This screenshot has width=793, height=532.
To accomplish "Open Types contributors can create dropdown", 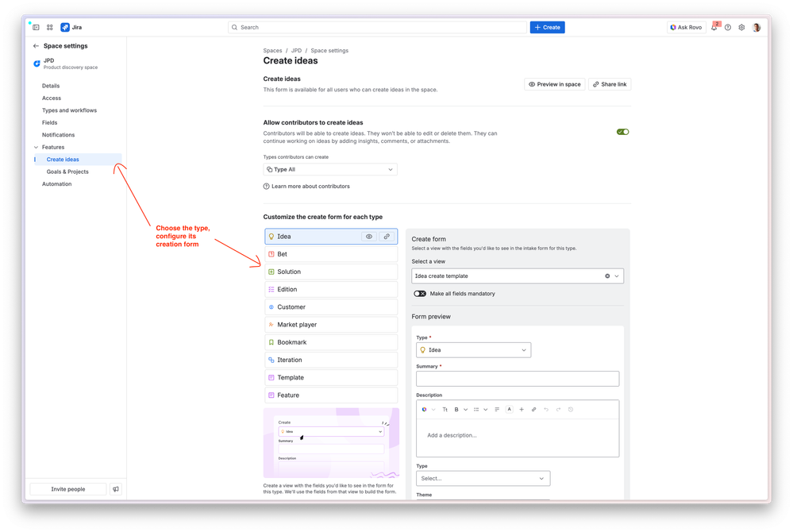I will coord(330,169).
